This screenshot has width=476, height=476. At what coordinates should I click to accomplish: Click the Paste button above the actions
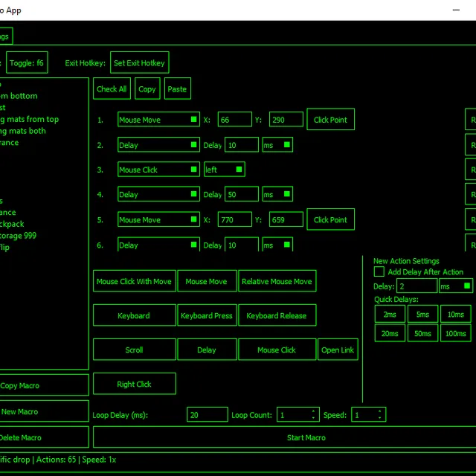177,89
